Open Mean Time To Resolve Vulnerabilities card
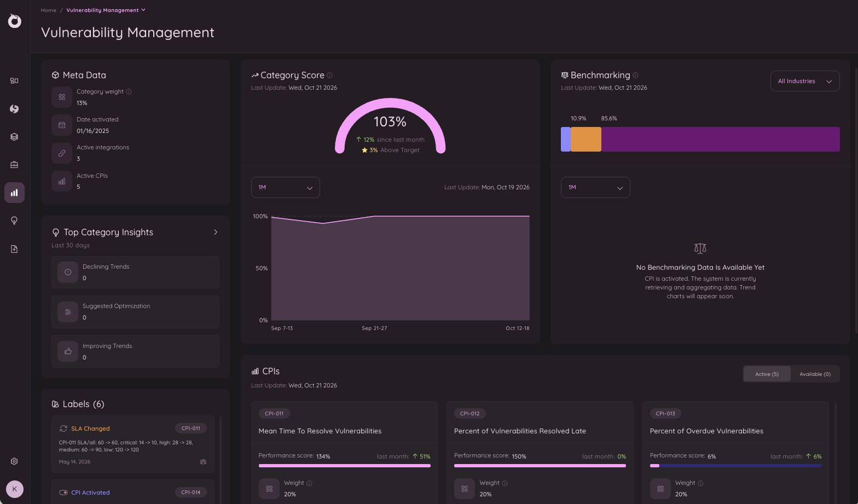Image resolution: width=858 pixels, height=504 pixels. [x=344, y=453]
